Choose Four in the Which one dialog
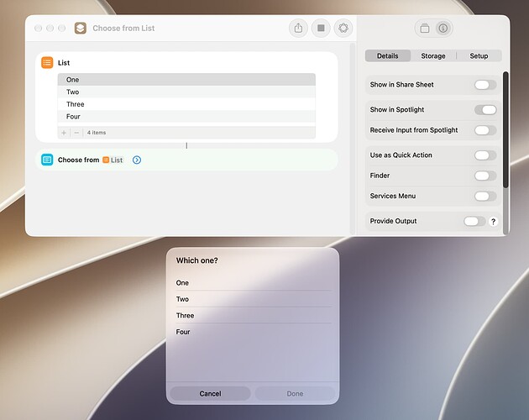529x420 pixels. [x=254, y=332]
